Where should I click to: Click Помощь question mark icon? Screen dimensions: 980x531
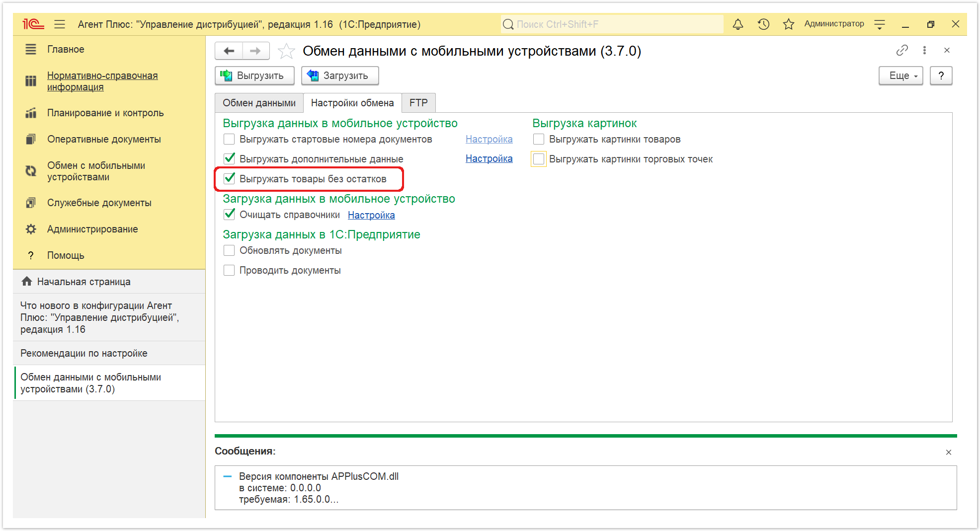pyautogui.click(x=31, y=255)
